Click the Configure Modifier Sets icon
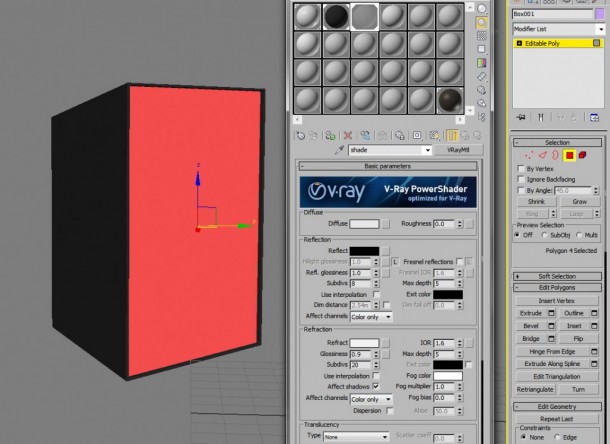The image size is (610, 444). (594, 118)
